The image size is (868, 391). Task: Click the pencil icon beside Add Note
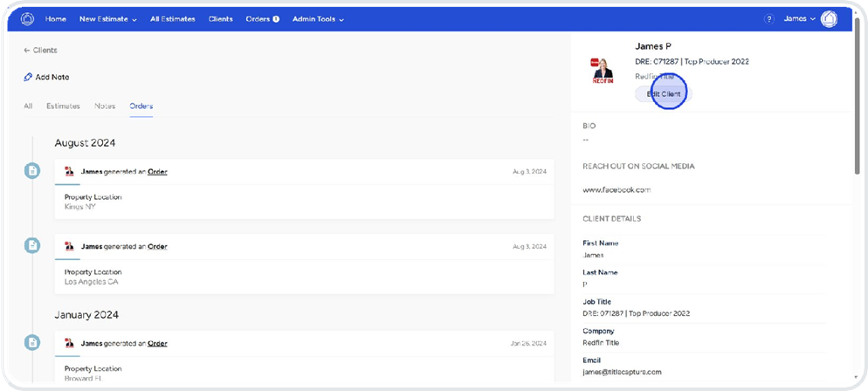pyautogui.click(x=28, y=78)
